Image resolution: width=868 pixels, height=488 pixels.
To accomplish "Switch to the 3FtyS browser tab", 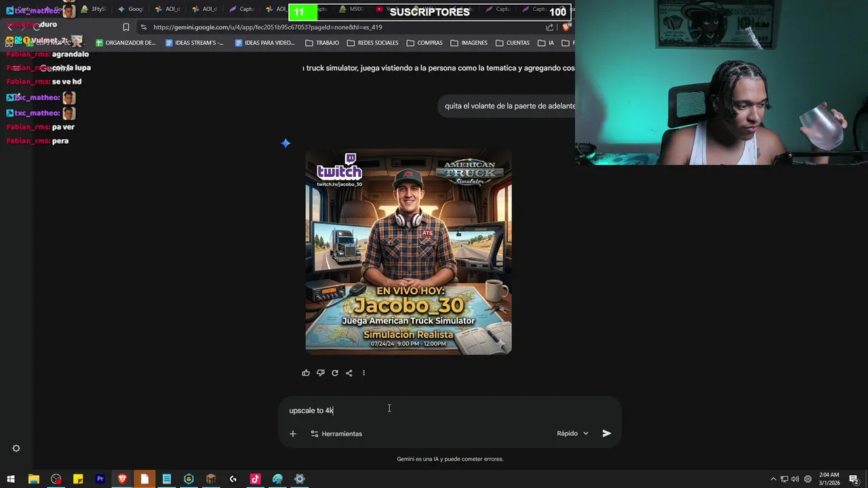I will point(94,9).
